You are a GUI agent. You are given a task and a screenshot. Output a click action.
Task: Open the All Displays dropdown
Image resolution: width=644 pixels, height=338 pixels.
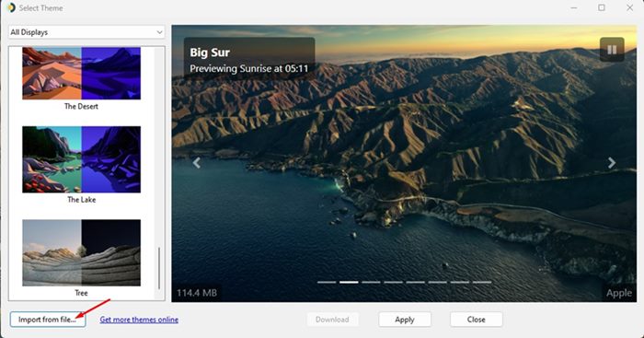click(86, 32)
